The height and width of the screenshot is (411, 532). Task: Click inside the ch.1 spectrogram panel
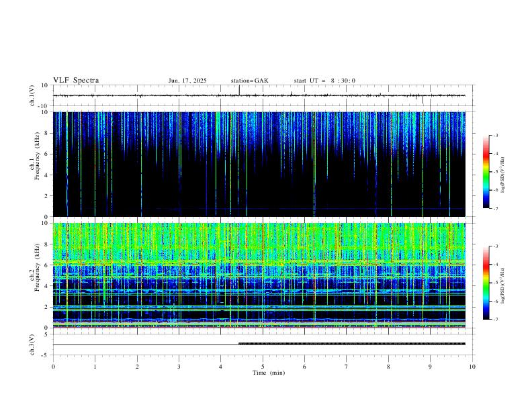(259, 164)
